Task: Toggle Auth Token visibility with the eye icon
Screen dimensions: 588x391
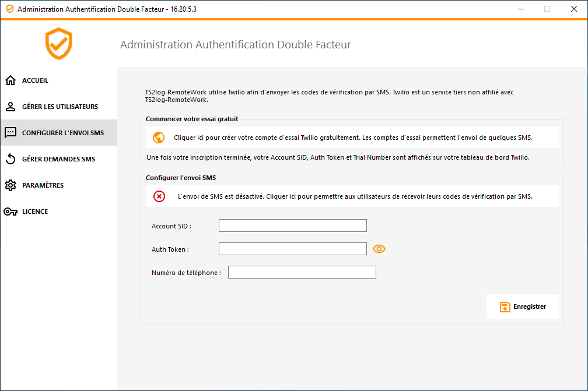Action: pos(379,249)
